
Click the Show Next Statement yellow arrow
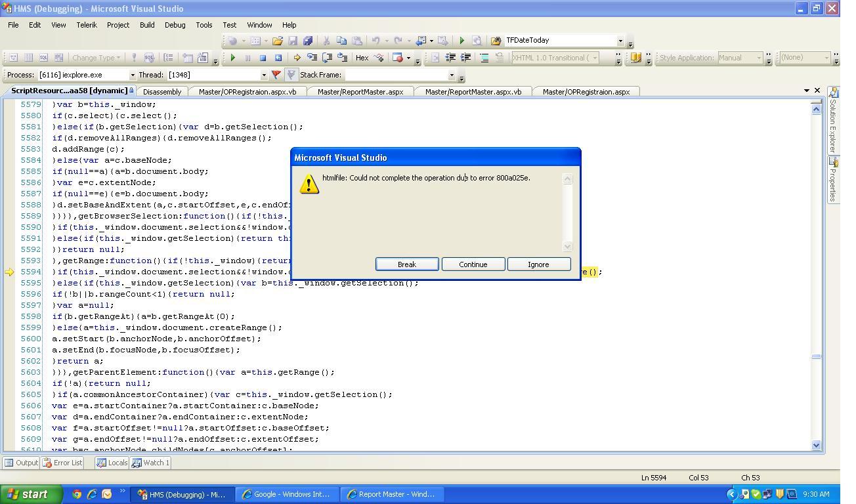(x=297, y=58)
